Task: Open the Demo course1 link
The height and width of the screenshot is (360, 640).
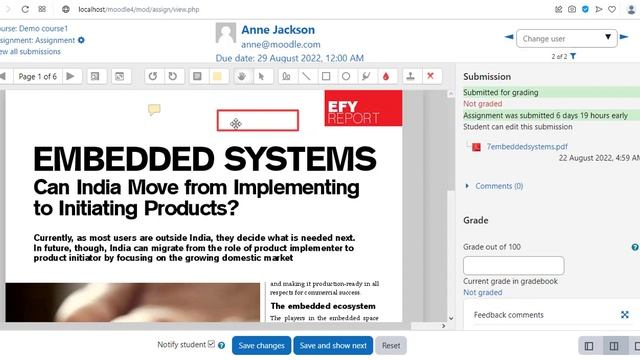Action: (x=43, y=29)
